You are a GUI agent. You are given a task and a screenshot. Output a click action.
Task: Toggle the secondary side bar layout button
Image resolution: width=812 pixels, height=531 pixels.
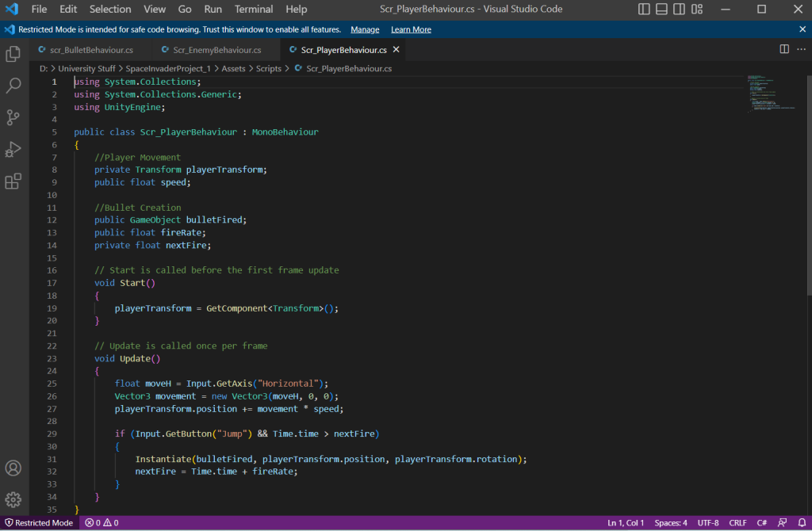680,10
